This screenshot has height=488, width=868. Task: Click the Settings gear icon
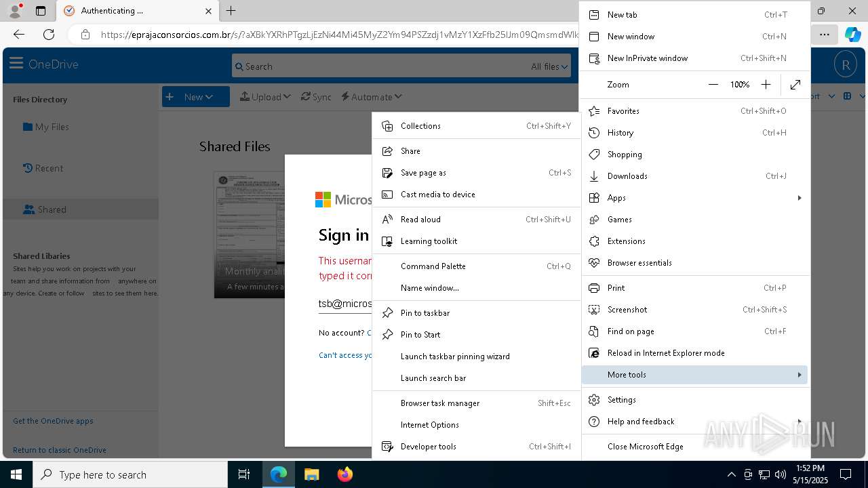tap(594, 400)
